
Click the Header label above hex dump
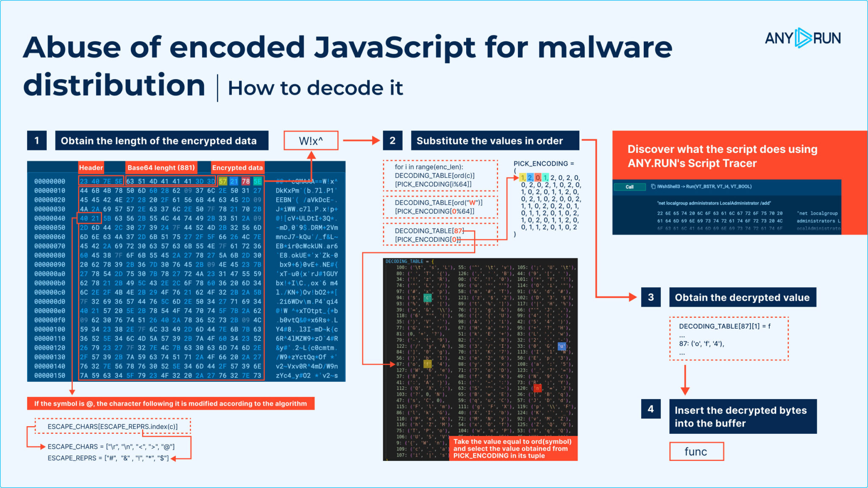(x=91, y=168)
